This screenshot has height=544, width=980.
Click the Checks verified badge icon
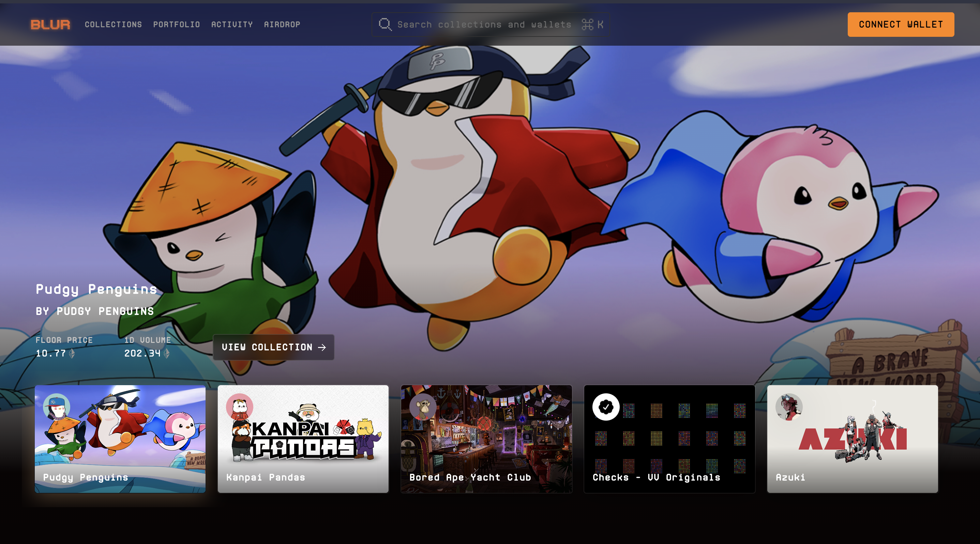tap(606, 407)
